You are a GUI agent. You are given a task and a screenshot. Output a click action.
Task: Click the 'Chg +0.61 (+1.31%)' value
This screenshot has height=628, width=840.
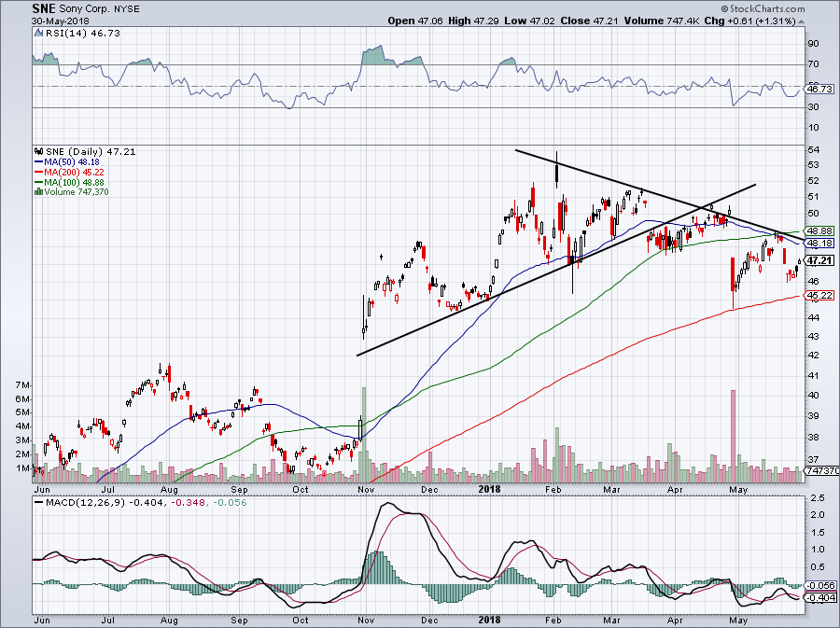click(x=750, y=21)
